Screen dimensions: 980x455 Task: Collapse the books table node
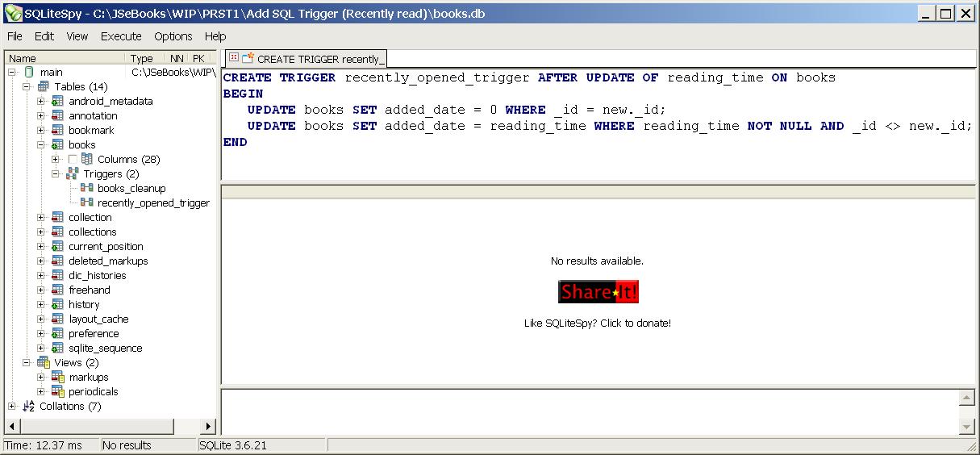[x=41, y=145]
